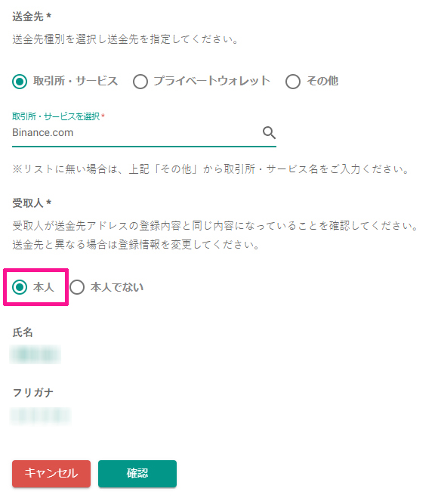Click the プライベートウォレット label text
This screenshot has width=441, height=504.
point(211,81)
